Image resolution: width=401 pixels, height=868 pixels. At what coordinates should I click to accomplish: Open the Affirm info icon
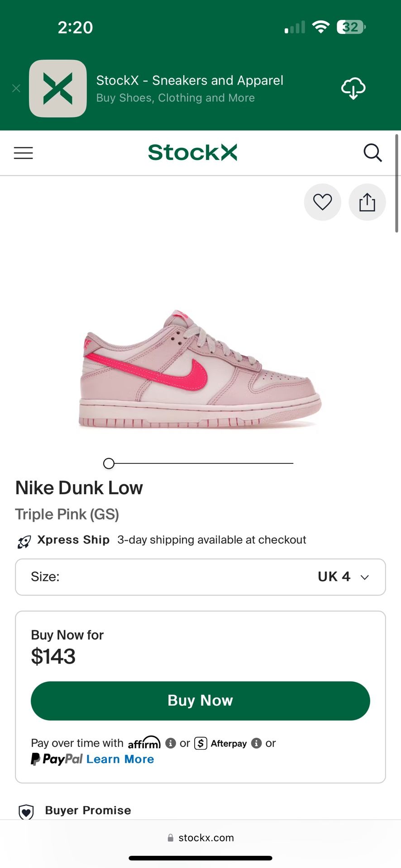pos(171,743)
